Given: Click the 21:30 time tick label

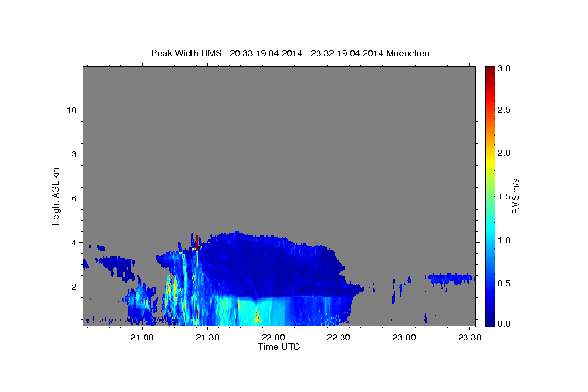Looking at the screenshot, I should click(207, 338).
